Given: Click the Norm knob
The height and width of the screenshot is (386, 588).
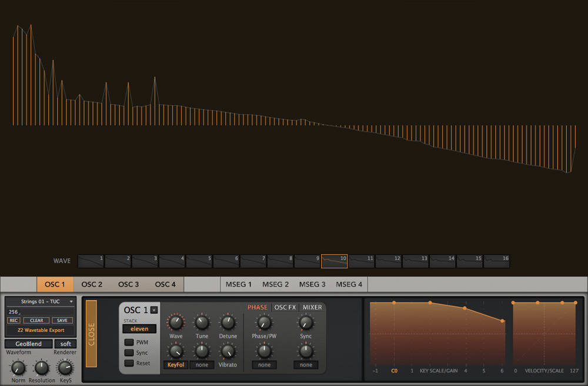Looking at the screenshot, I should click(18, 368).
